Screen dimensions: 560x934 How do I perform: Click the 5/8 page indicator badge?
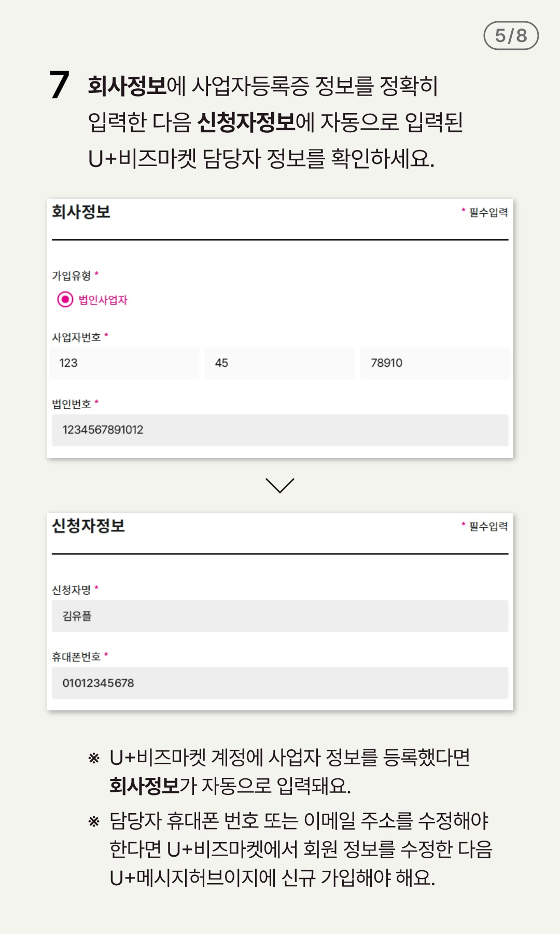[511, 36]
